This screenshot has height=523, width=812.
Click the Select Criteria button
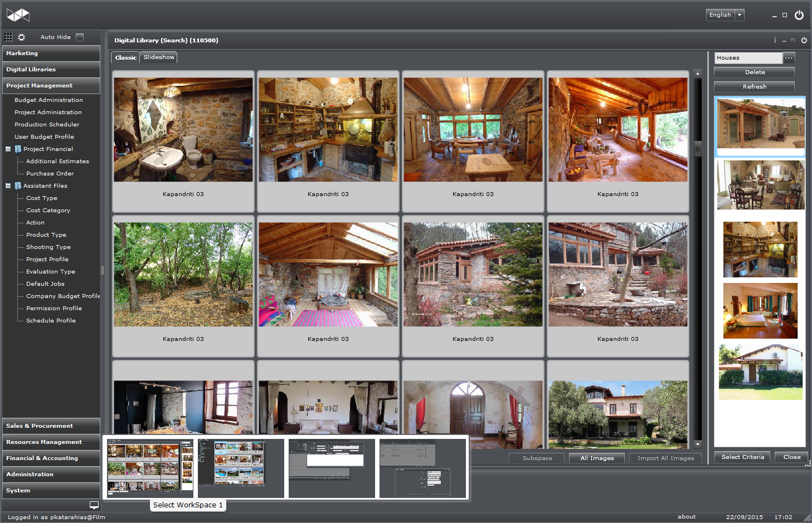[742, 457]
